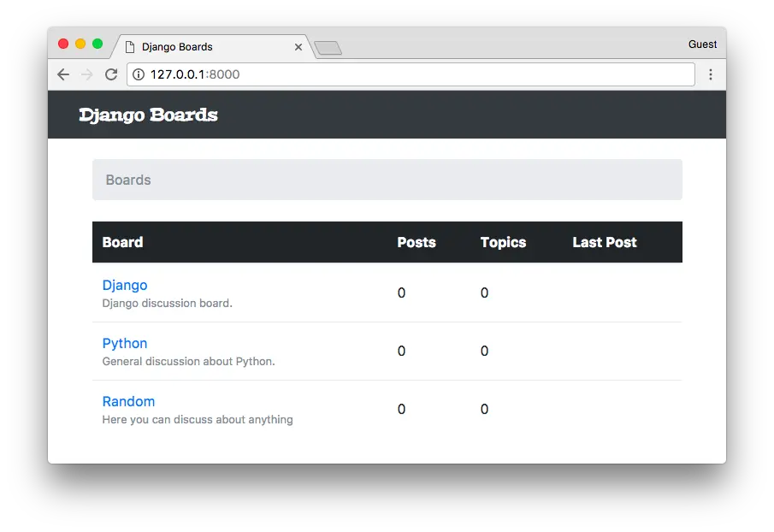This screenshot has height=532, width=774.
Task: Click the Django Boards navbar brand
Action: (x=148, y=115)
